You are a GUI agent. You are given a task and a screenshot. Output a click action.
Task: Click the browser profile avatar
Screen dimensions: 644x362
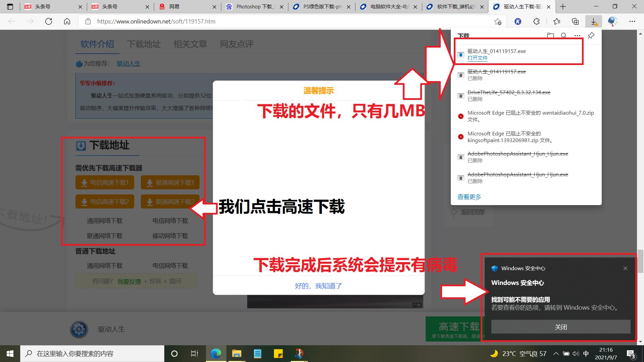click(x=613, y=21)
